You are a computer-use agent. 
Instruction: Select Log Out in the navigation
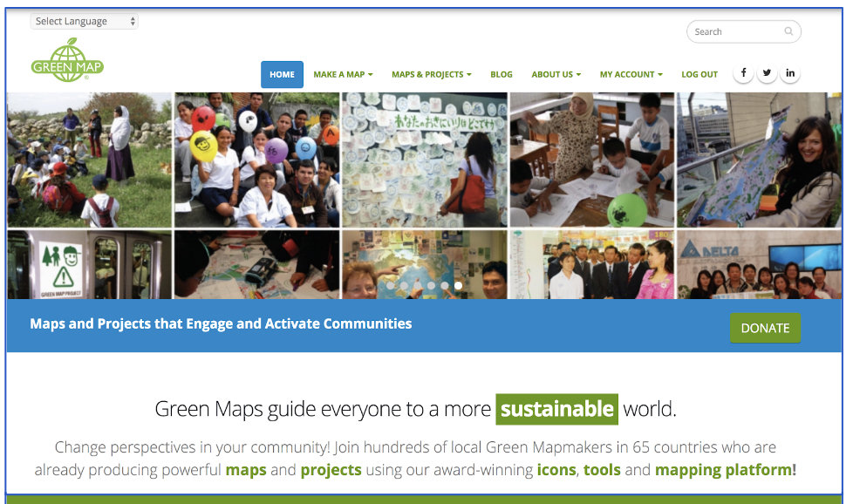699,74
